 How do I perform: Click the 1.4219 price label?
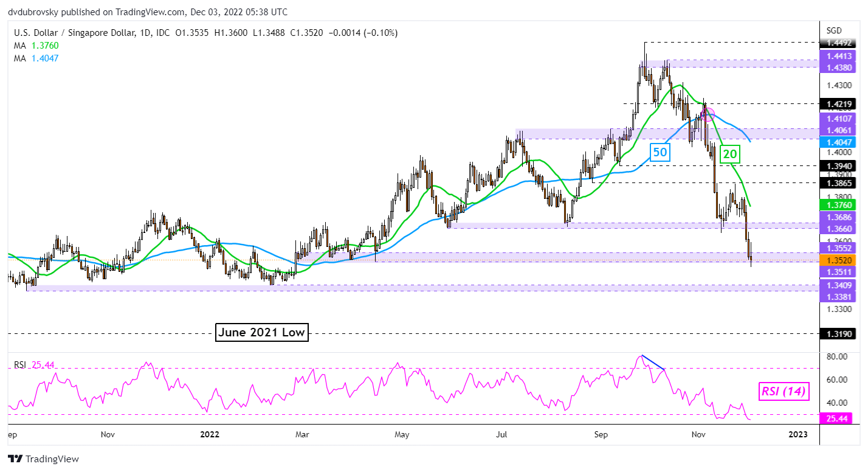click(x=838, y=104)
